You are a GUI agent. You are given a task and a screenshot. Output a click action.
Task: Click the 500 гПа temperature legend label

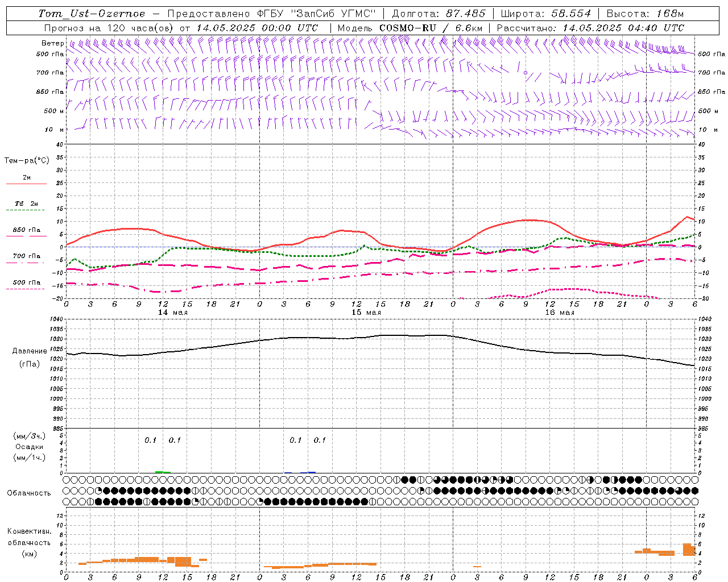point(27,282)
